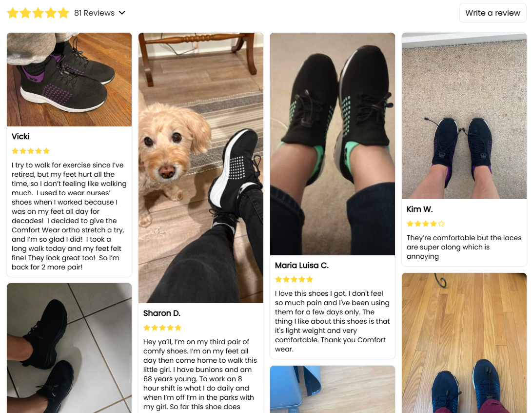Open Vicki's black and purple shoe photo
The width and height of the screenshot is (532, 413).
click(x=69, y=80)
